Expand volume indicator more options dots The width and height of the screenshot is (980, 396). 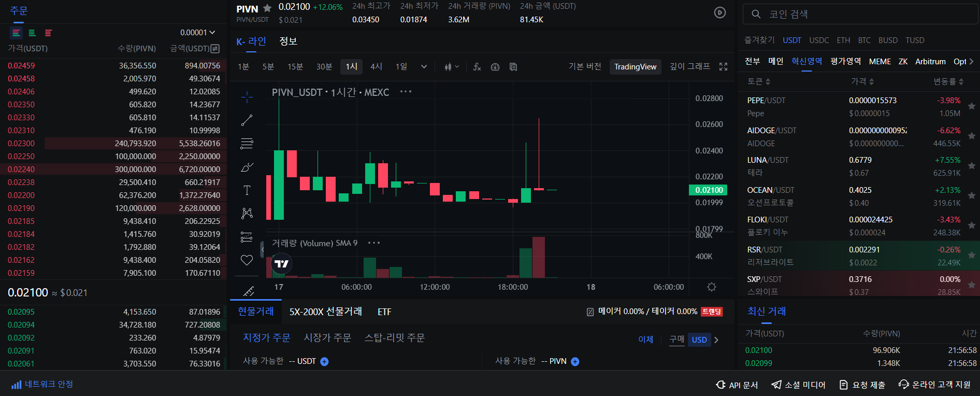(x=374, y=243)
